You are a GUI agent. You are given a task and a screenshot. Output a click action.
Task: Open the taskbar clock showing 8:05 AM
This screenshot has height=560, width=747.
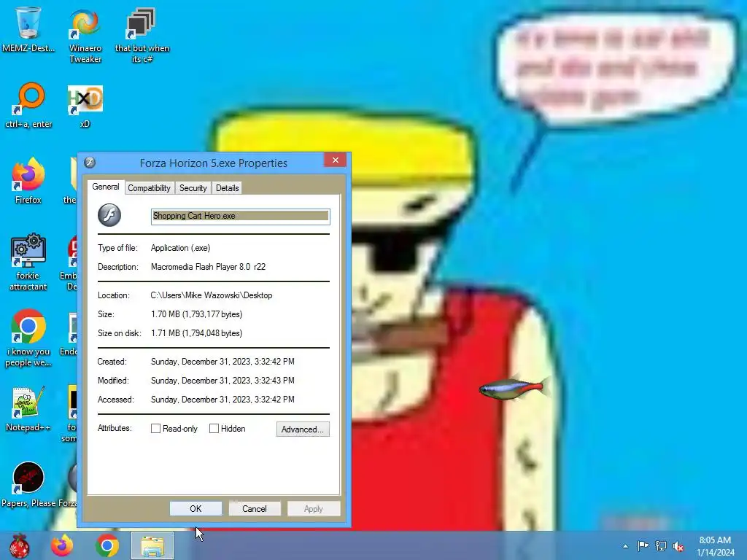pyautogui.click(x=715, y=546)
